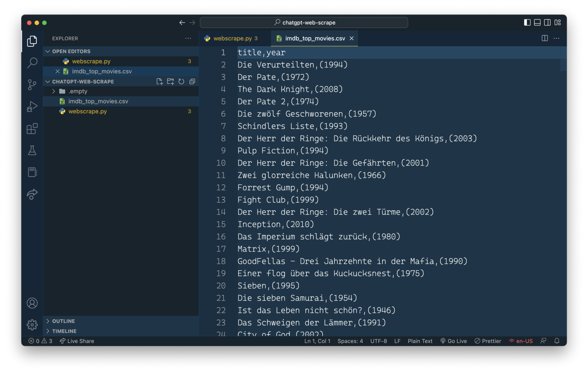Start Live Share from status bar
Image resolution: width=588 pixels, height=374 pixels.
point(77,341)
